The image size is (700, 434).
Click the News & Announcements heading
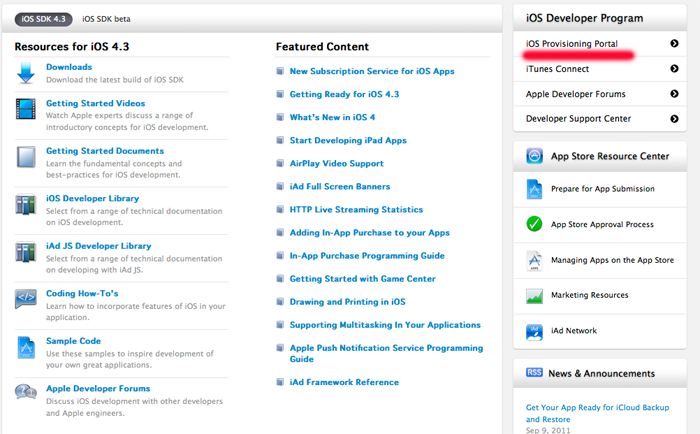[x=601, y=374]
